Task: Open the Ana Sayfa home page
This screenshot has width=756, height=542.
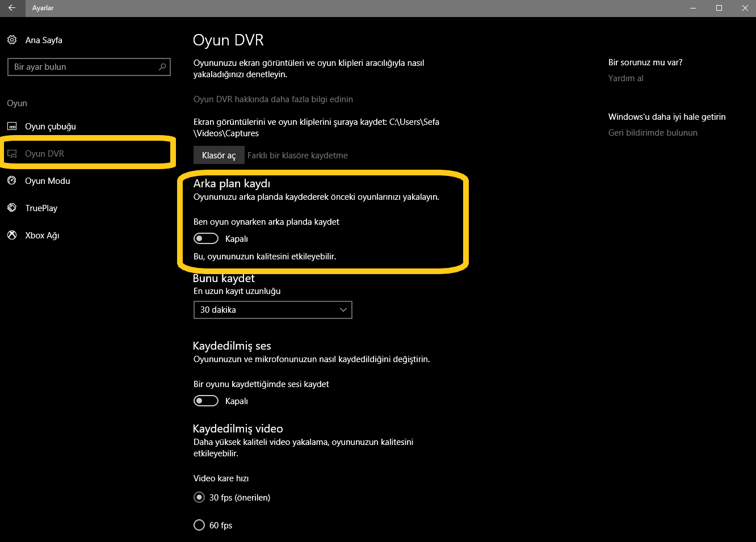Action: click(44, 40)
